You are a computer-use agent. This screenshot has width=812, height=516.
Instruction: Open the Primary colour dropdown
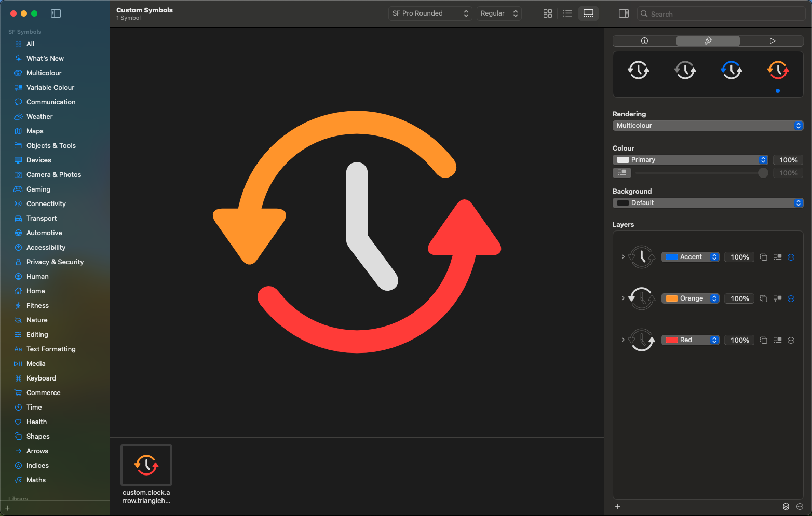pyautogui.click(x=690, y=160)
